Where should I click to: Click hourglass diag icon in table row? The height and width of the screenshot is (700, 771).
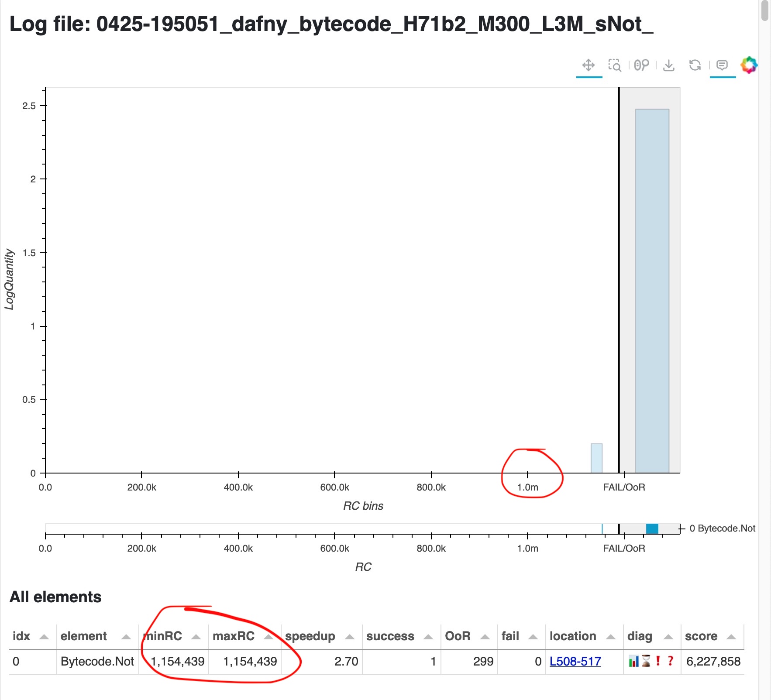646,661
